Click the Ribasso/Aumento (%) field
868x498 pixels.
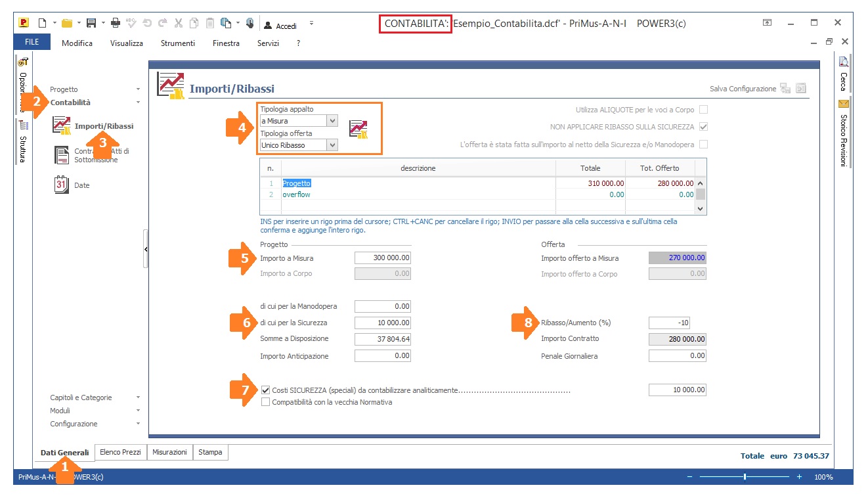pyautogui.click(x=669, y=323)
